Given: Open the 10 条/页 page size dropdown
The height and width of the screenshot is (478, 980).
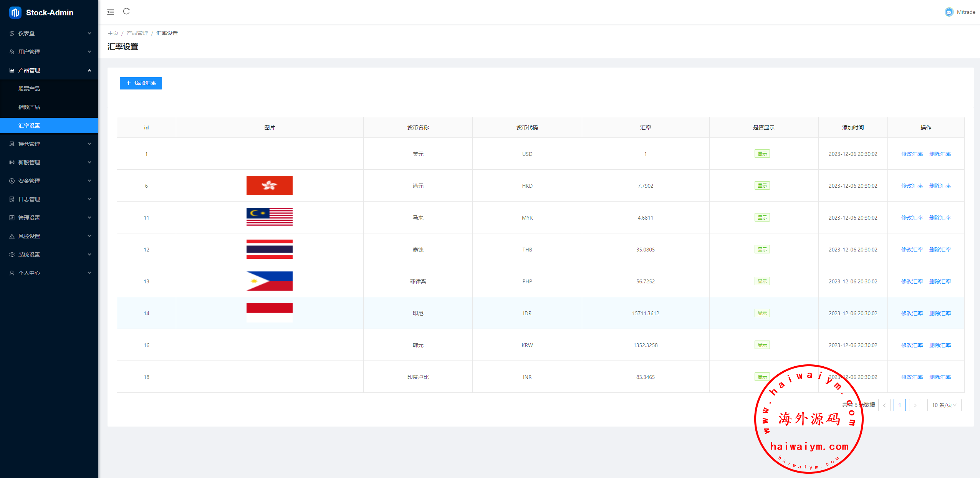Looking at the screenshot, I should [x=944, y=405].
